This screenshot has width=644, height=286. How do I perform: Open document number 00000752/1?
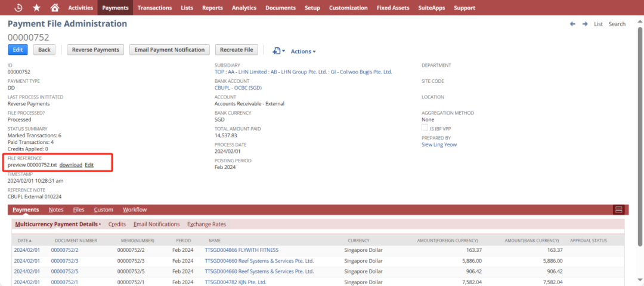pyautogui.click(x=64, y=282)
